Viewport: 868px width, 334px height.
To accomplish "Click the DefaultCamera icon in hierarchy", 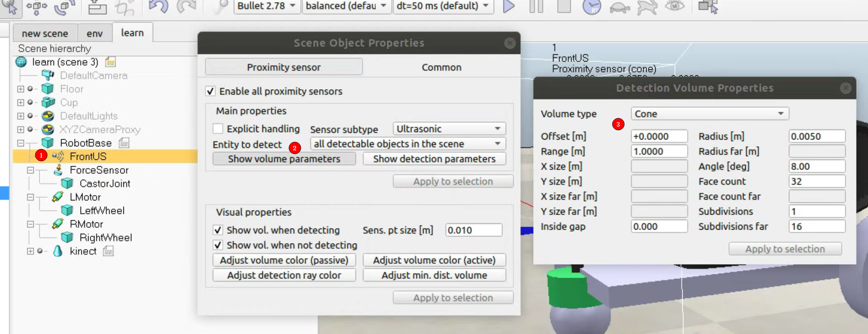I will click(48, 75).
